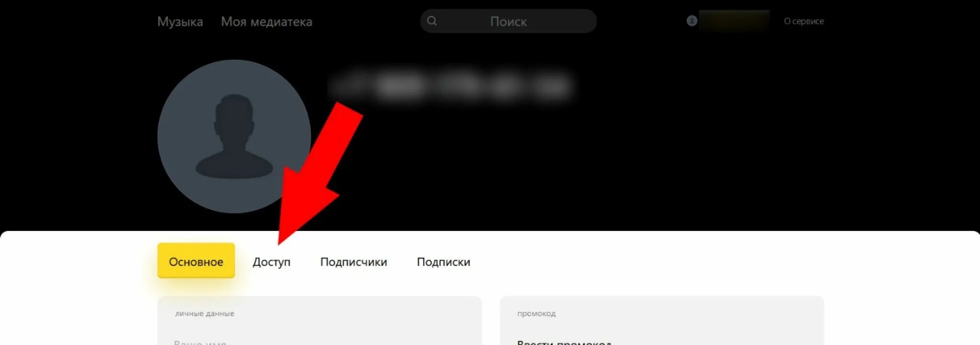
Task: Click the Ваше имя input field
Action: (x=320, y=341)
